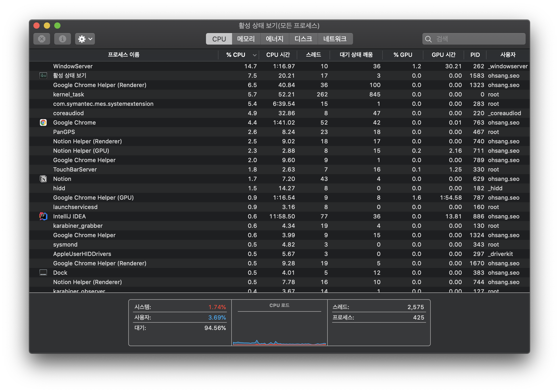Image resolution: width=559 pixels, height=392 pixels.
Task: Click the magnifier icon in search field
Action: click(x=428, y=39)
